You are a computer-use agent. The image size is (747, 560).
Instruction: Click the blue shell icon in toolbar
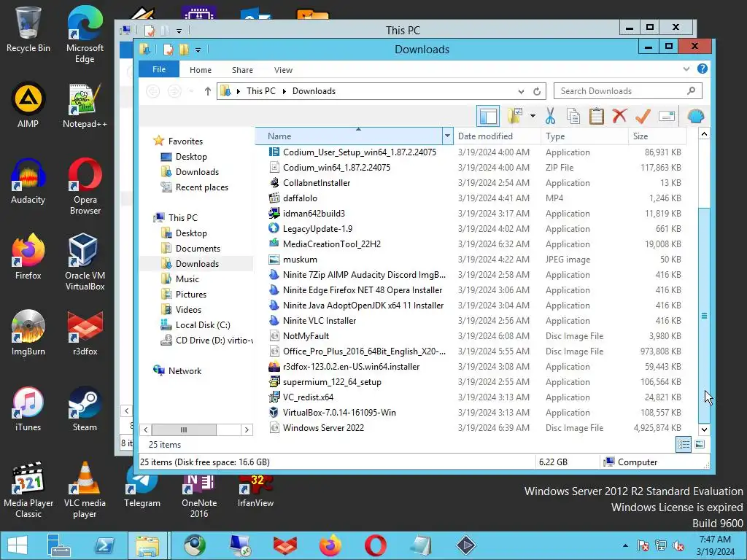(695, 116)
